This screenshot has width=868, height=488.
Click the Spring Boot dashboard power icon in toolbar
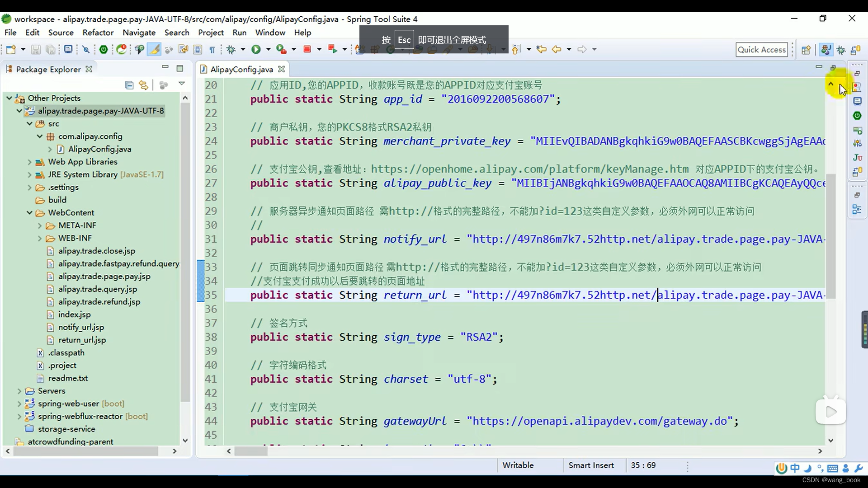(104, 49)
